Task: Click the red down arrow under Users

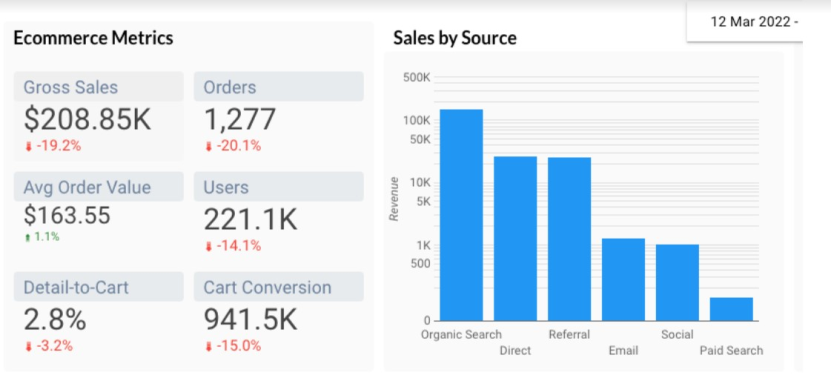Action: point(208,247)
